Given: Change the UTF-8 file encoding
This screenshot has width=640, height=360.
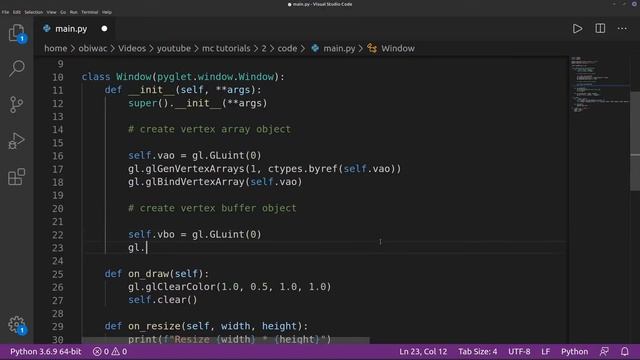Looking at the screenshot, I should tap(519, 351).
